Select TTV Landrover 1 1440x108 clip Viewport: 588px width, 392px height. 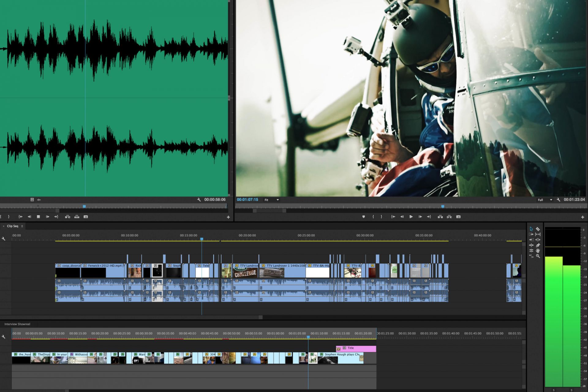(282, 271)
